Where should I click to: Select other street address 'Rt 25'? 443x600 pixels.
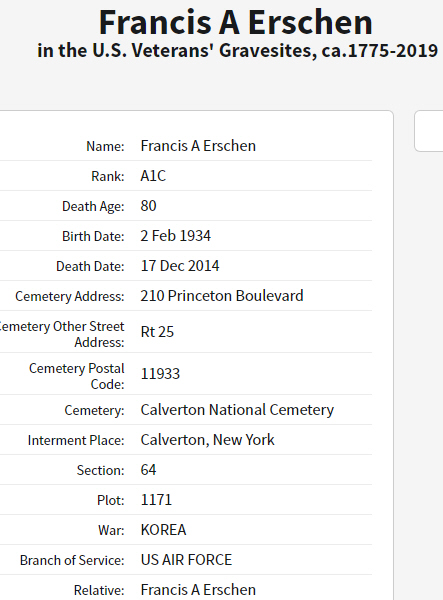click(x=157, y=332)
